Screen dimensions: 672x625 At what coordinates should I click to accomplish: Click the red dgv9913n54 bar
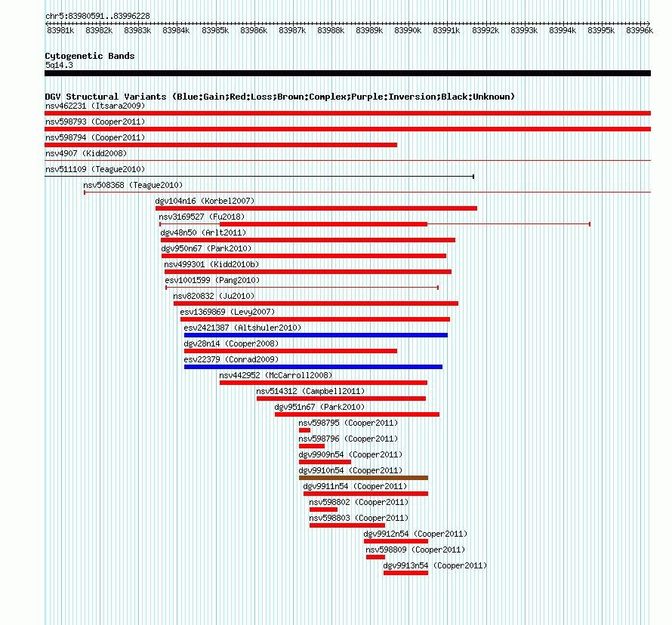[x=406, y=573]
